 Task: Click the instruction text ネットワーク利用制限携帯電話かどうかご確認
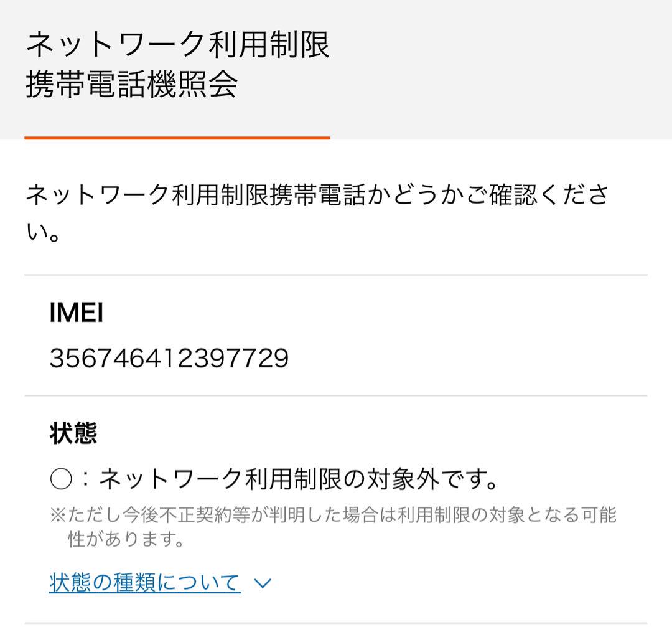coord(282,195)
